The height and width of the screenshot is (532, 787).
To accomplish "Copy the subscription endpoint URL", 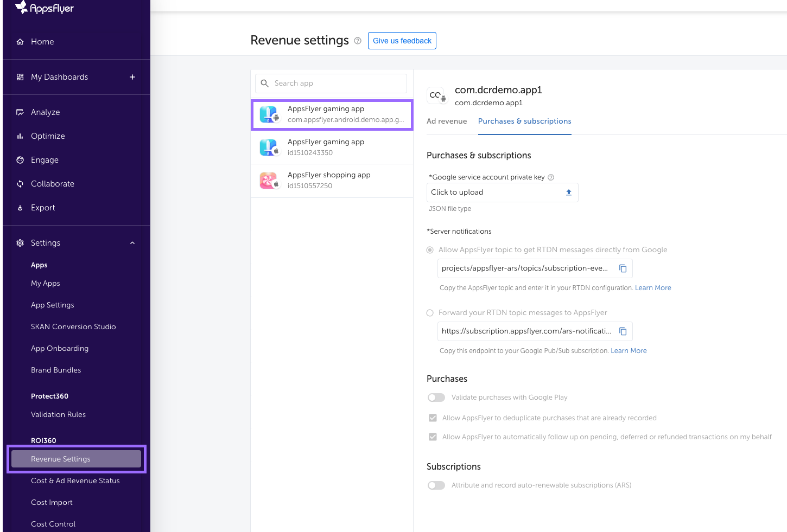I will [623, 331].
